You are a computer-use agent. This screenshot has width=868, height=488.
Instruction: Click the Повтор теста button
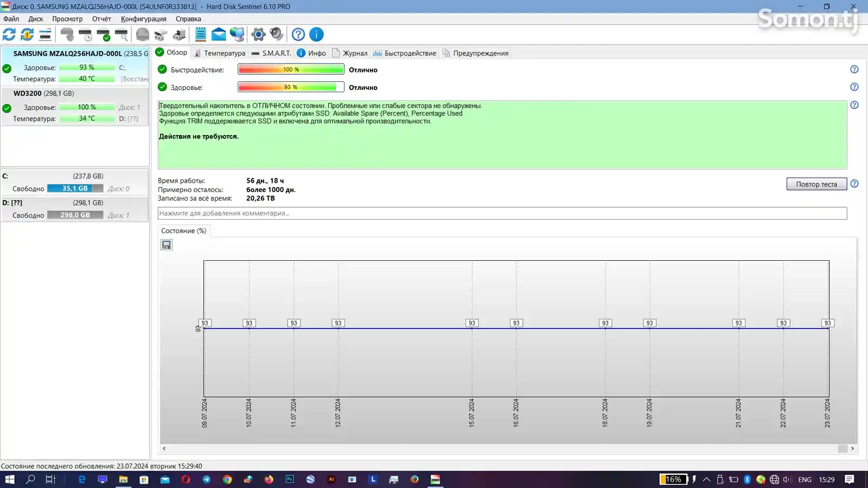(x=816, y=184)
